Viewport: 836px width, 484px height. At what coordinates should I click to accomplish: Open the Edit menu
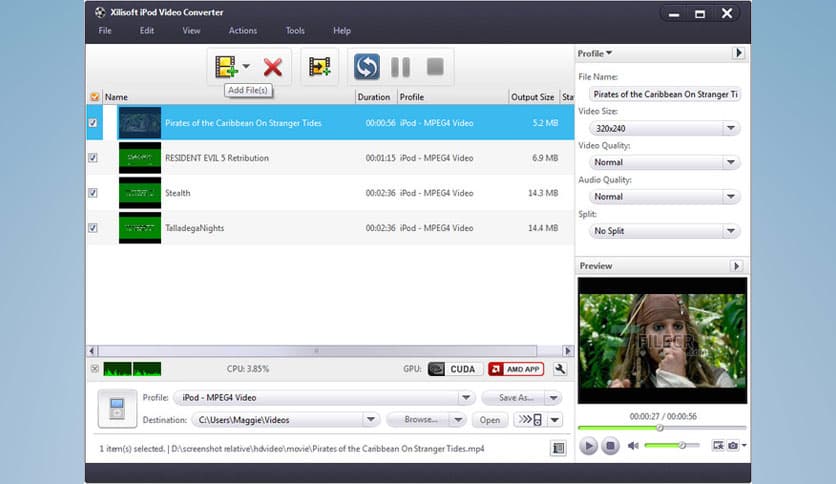point(147,30)
